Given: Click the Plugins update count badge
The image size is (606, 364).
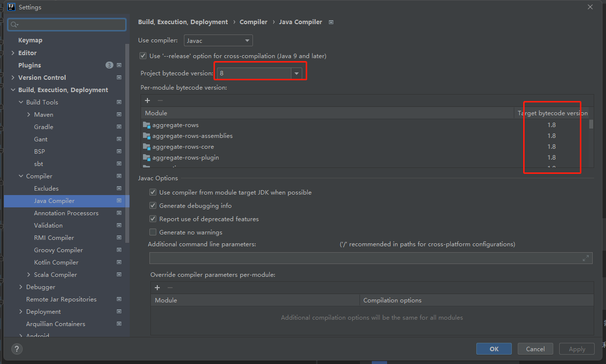Looking at the screenshot, I should point(109,65).
